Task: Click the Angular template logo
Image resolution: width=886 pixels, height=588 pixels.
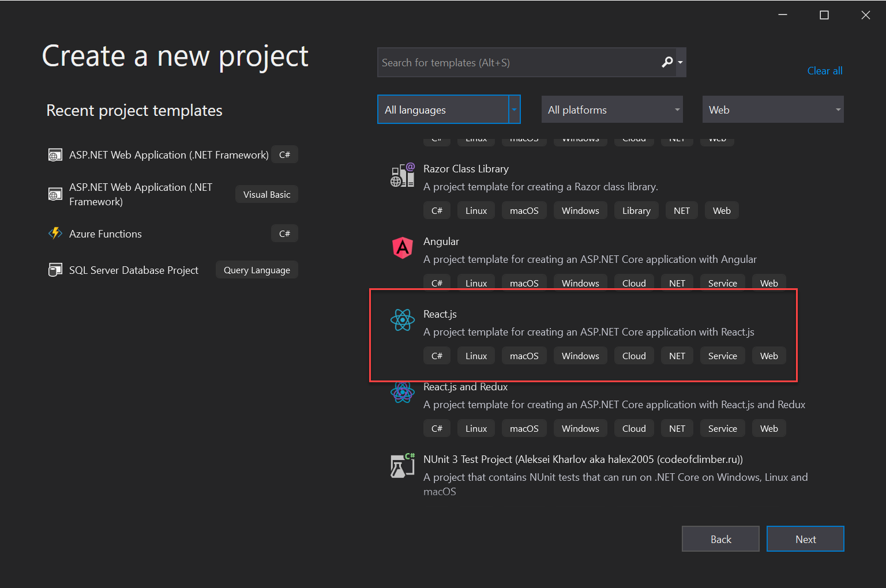Action: click(x=403, y=248)
